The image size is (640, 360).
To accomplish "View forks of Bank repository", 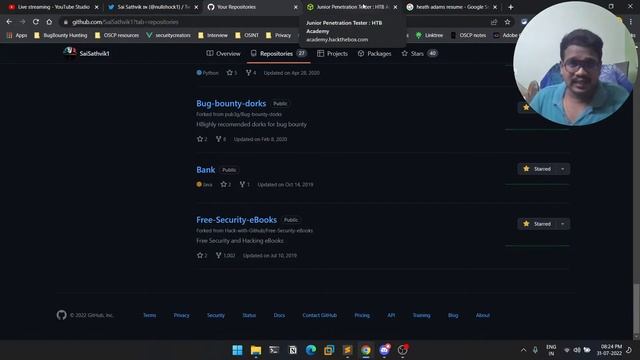I will click(x=244, y=184).
